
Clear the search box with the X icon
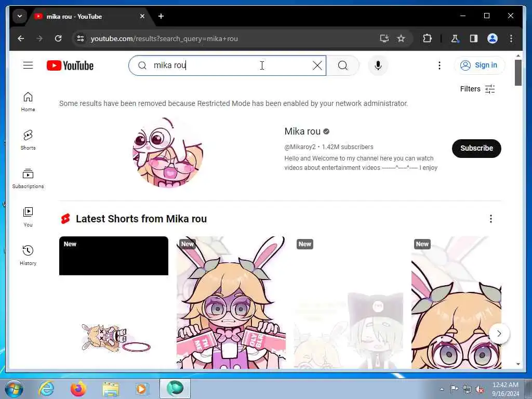click(x=317, y=65)
